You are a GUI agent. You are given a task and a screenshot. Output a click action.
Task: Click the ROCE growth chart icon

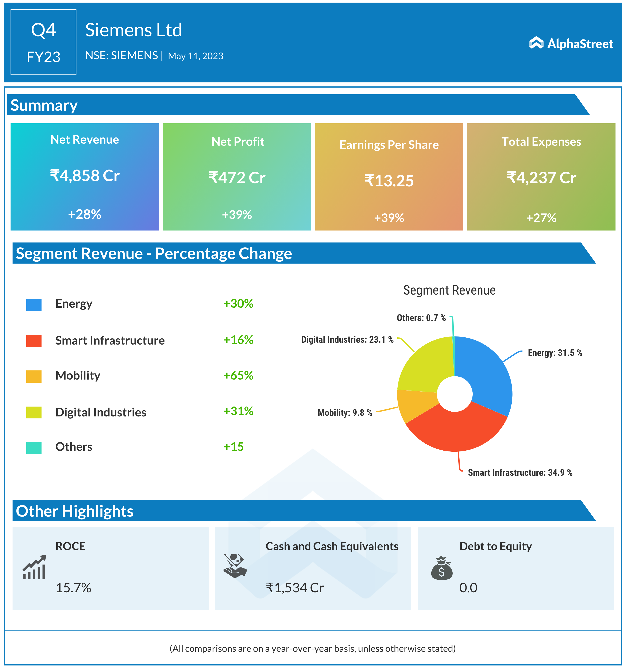coord(34,568)
